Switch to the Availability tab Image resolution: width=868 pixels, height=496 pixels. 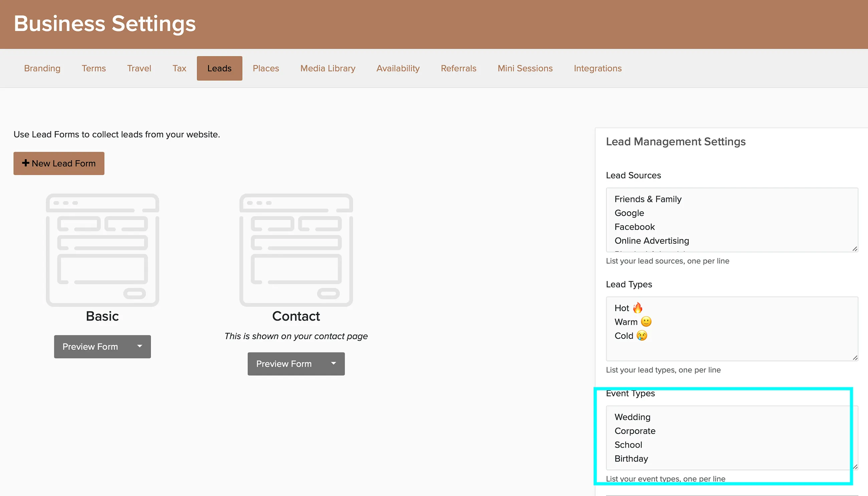tap(398, 68)
